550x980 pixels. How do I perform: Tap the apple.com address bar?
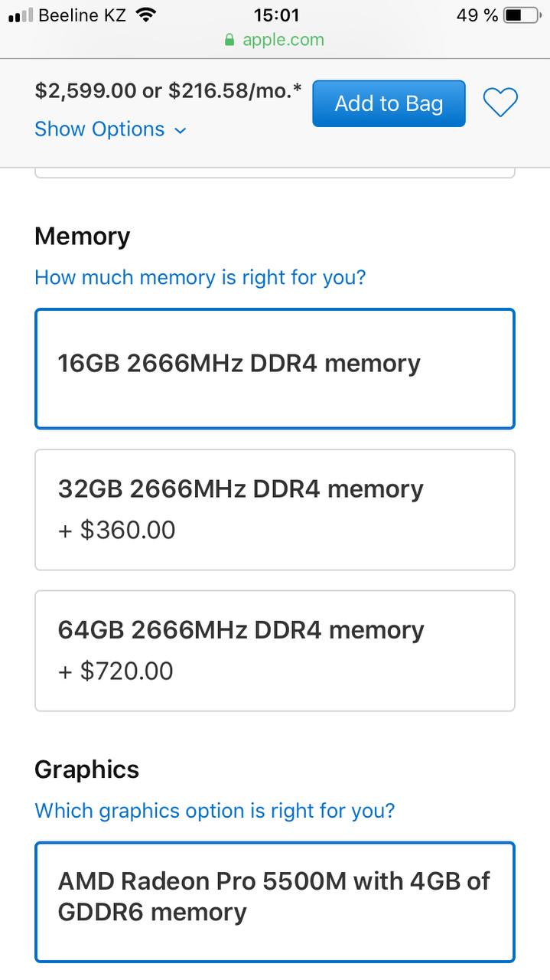click(x=275, y=40)
